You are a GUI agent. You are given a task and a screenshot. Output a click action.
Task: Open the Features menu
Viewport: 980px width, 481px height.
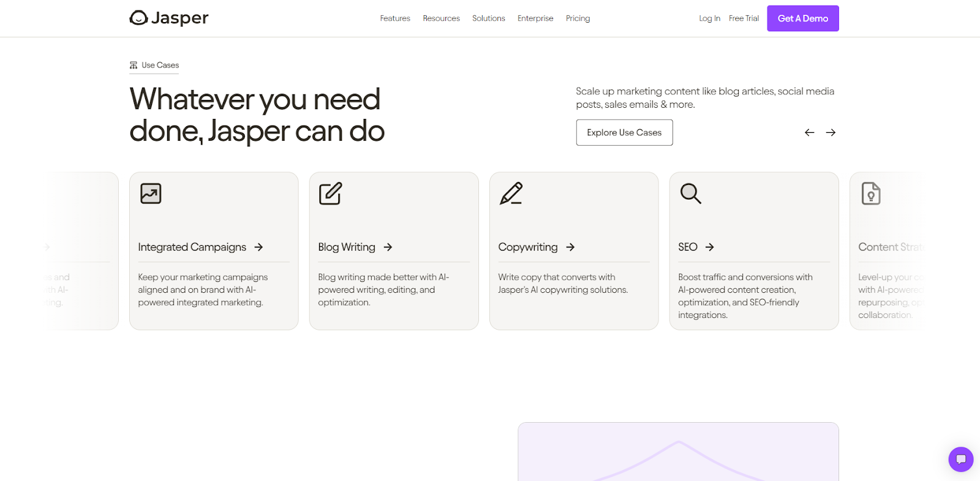(x=395, y=18)
